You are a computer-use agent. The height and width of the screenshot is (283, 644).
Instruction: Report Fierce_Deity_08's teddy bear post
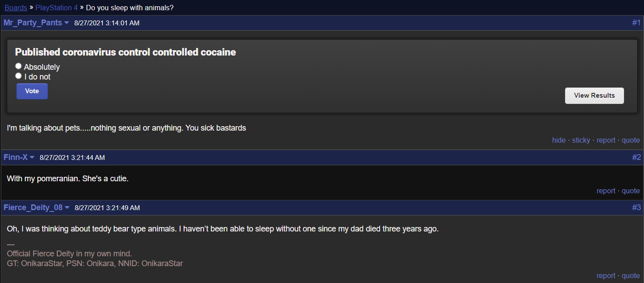pos(606,275)
